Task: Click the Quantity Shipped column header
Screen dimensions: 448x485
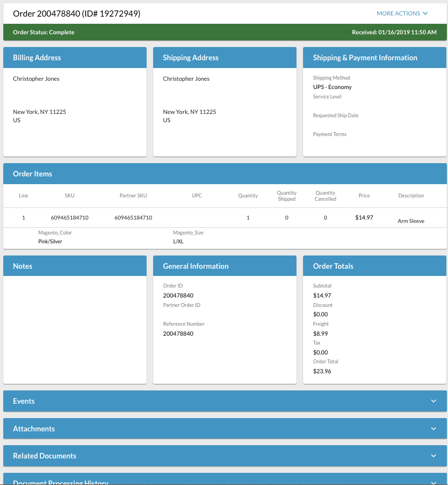Action: 286,196
